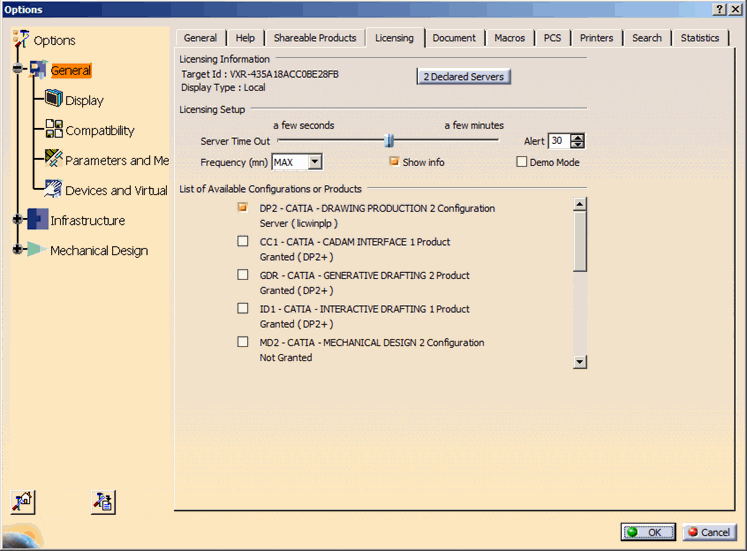Click the Alert value input field
This screenshot has width=747, height=551.
tap(557, 141)
